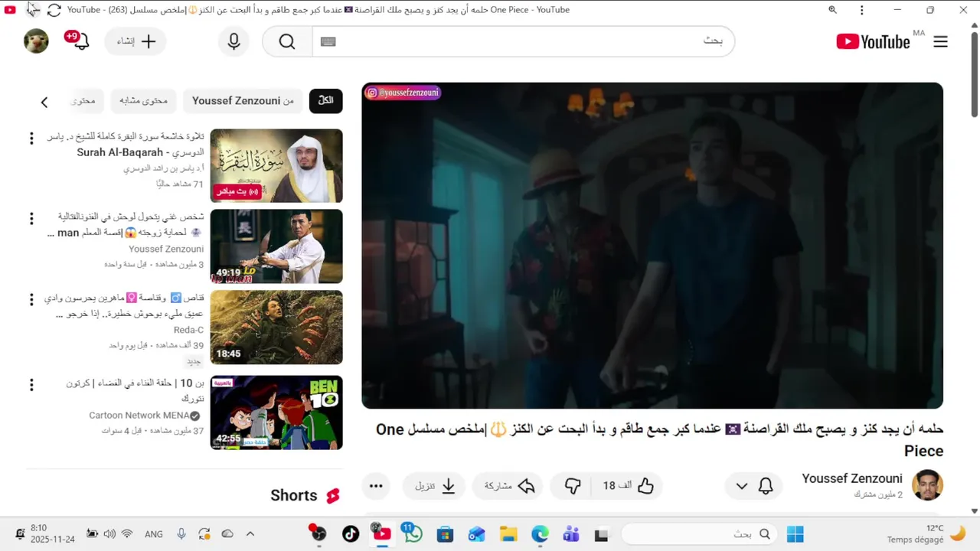Like the video with thumbs up (18 ألف)

[x=628, y=486]
